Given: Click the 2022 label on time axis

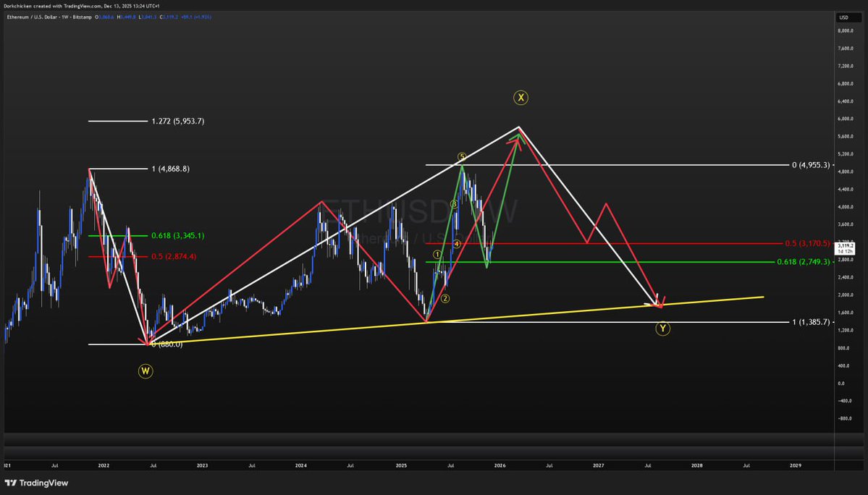Looking at the screenshot, I should [104, 465].
